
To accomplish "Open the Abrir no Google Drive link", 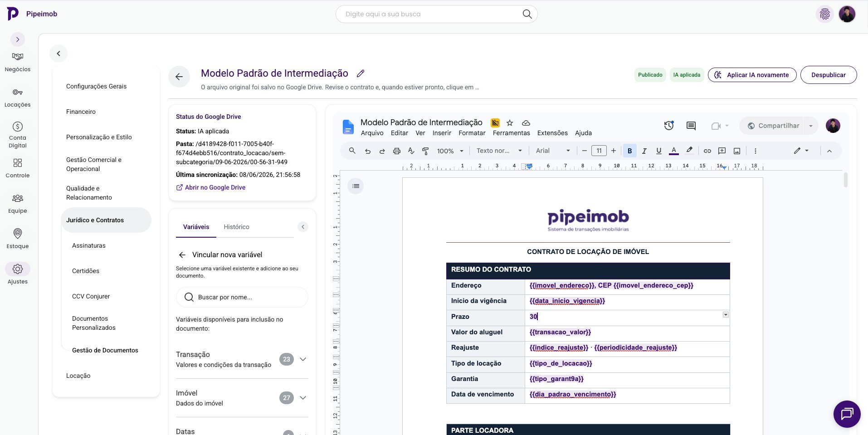I will (x=210, y=187).
